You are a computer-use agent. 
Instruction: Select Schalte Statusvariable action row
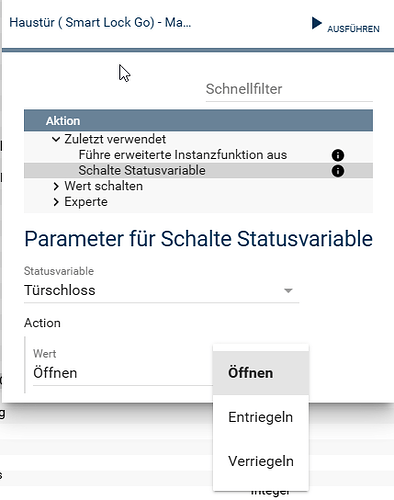click(198, 170)
